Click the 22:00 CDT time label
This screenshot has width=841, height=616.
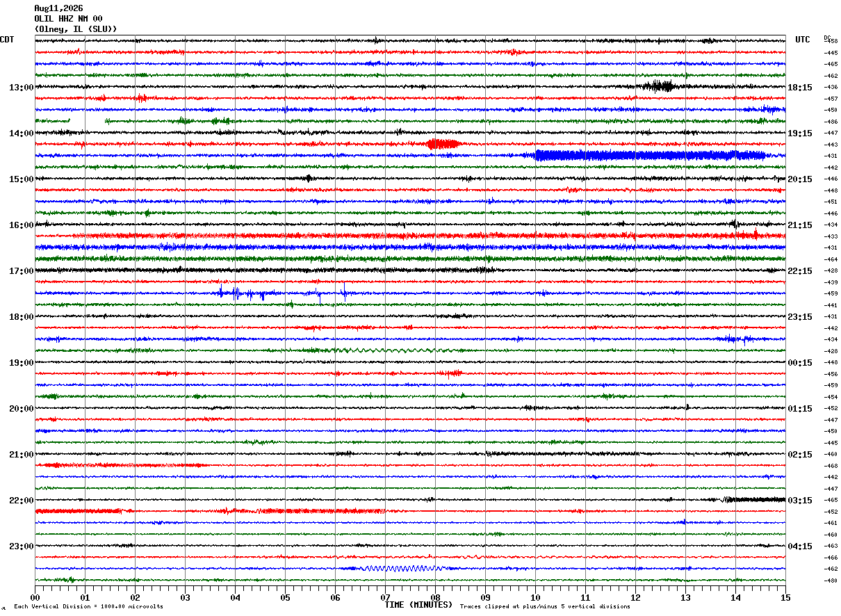tap(21, 501)
